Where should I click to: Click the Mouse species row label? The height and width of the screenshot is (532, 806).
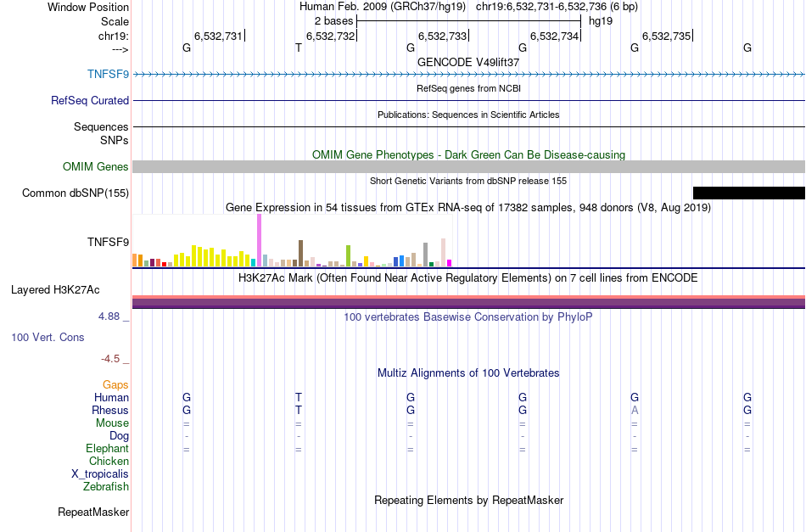coord(112,423)
